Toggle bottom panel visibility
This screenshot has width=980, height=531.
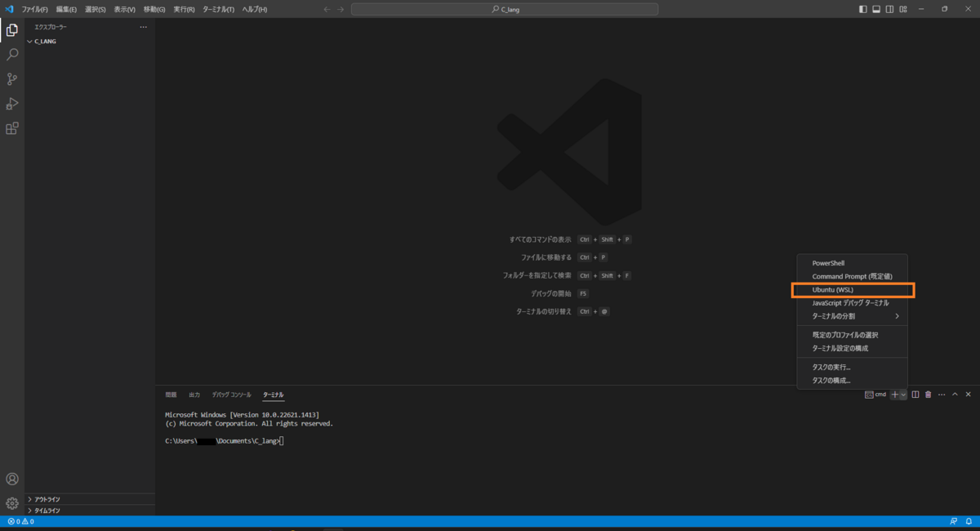(876, 9)
